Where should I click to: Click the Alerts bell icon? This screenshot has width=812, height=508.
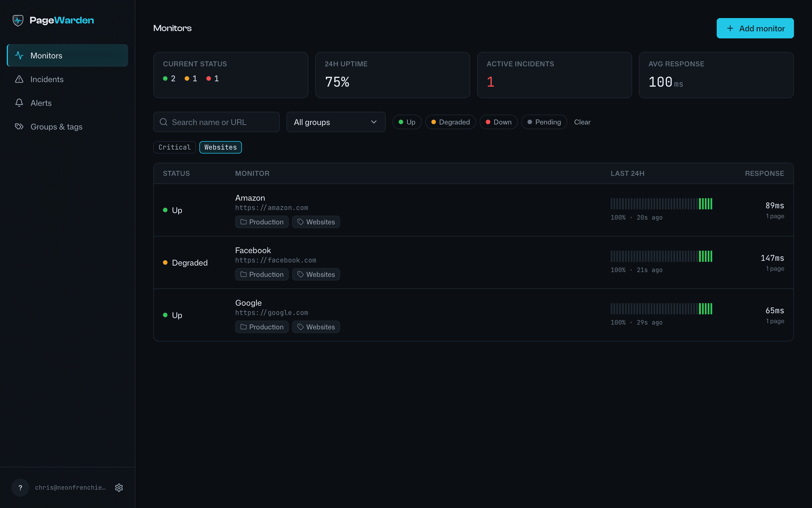point(19,103)
